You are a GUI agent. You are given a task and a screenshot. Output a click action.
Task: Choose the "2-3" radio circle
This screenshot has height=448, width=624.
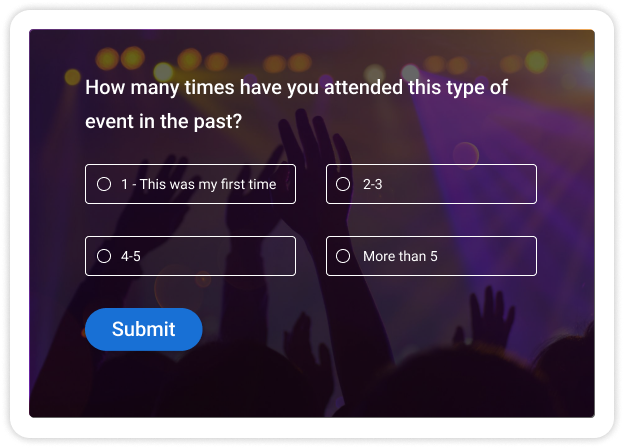343,184
